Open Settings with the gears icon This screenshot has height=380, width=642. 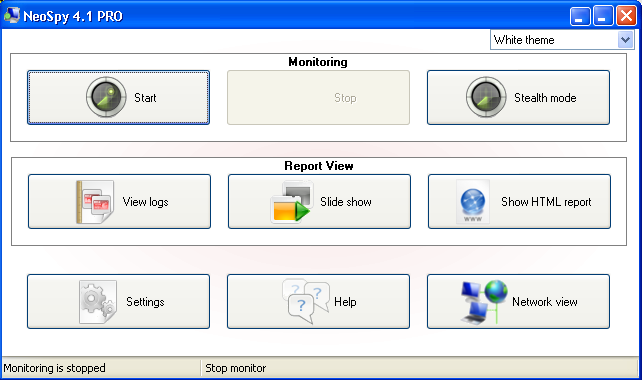pyautogui.click(x=118, y=301)
